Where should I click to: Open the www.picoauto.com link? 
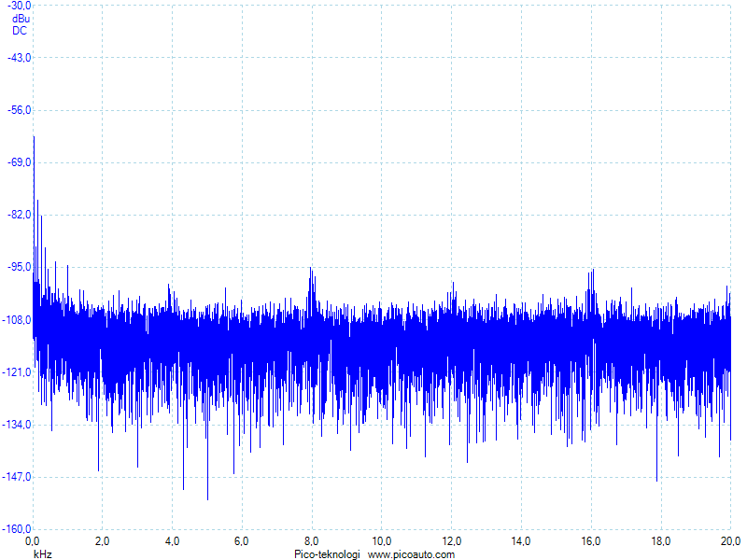pos(411,554)
